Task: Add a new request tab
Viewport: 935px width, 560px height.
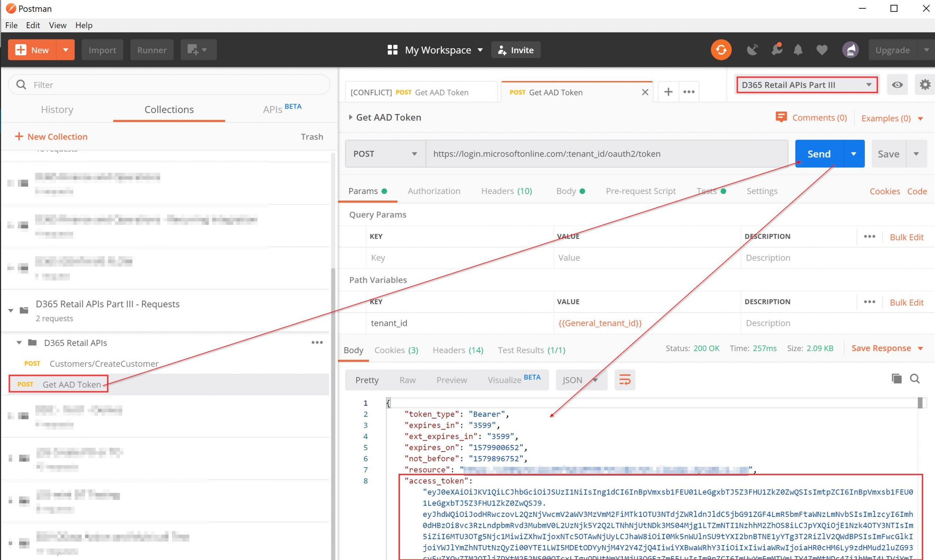Action: tap(668, 92)
